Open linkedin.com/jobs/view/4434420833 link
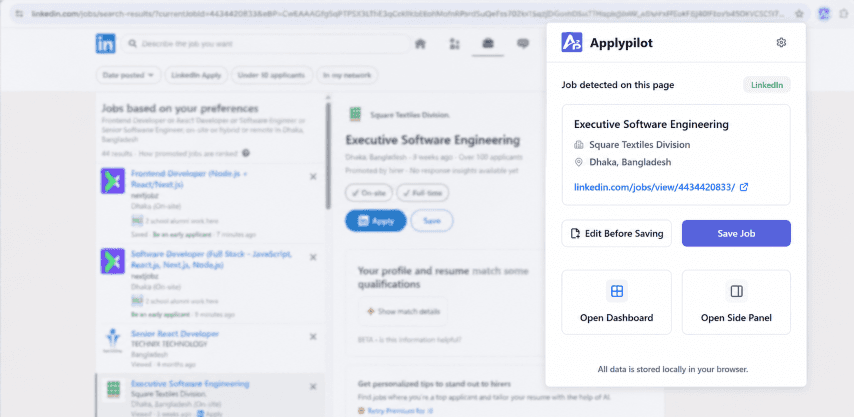 click(x=655, y=187)
